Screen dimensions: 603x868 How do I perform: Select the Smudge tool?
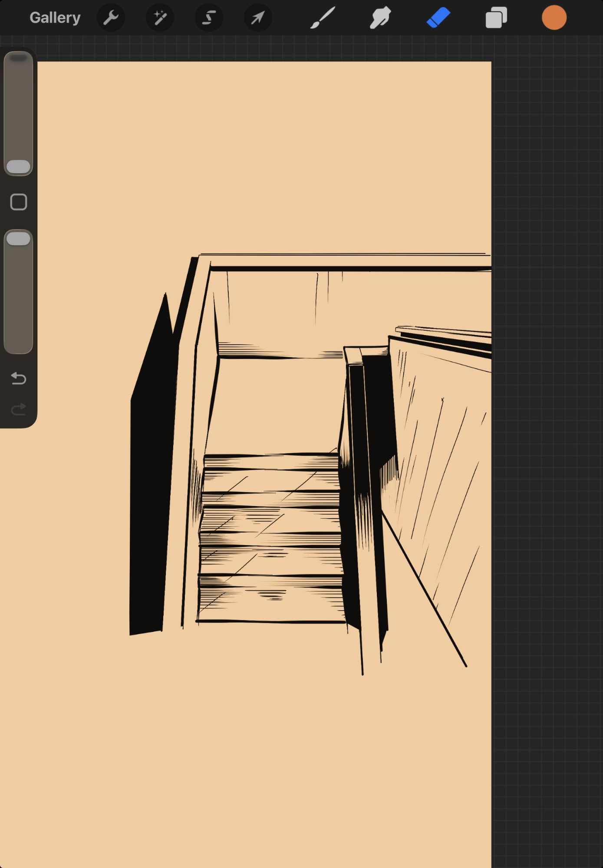pos(380,18)
